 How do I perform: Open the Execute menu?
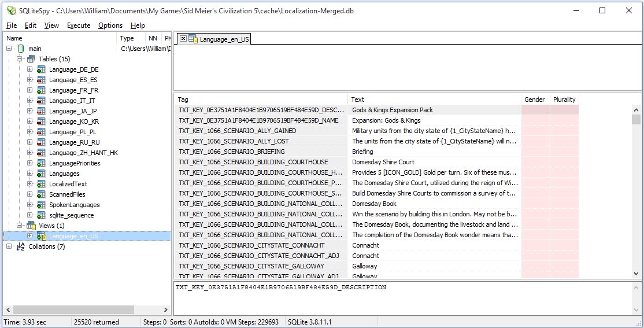click(x=79, y=25)
